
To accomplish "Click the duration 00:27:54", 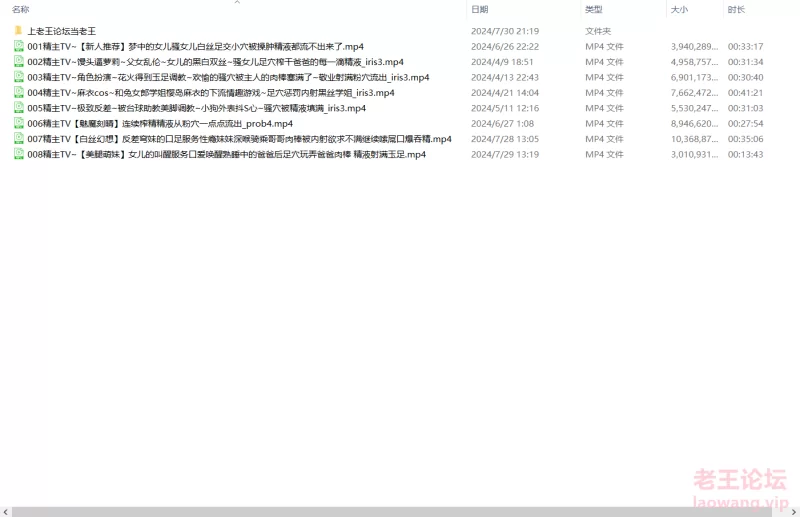I will pos(745,124).
